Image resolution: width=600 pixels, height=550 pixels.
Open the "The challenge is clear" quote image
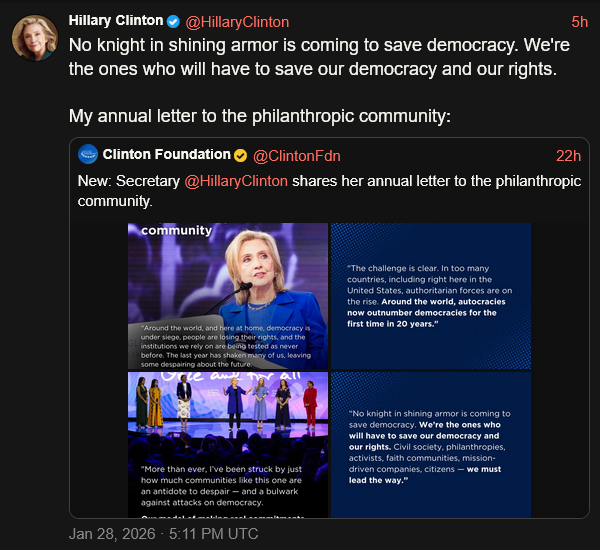[430, 296]
